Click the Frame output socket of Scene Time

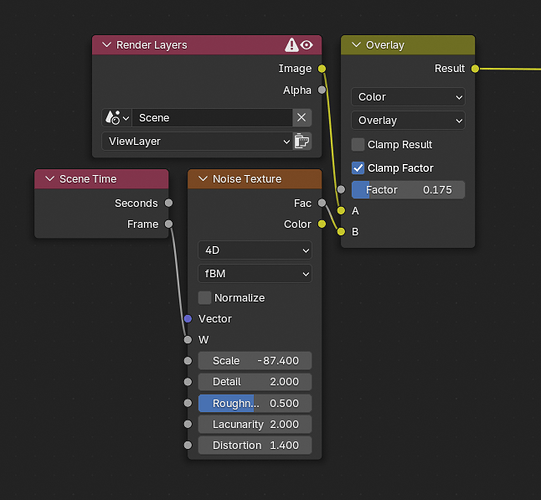[168, 224]
